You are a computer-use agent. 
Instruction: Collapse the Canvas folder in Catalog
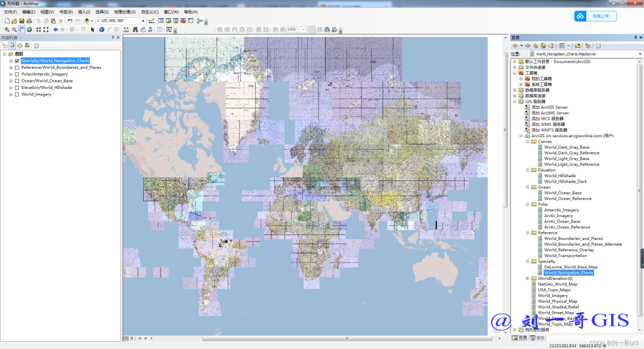(x=527, y=141)
